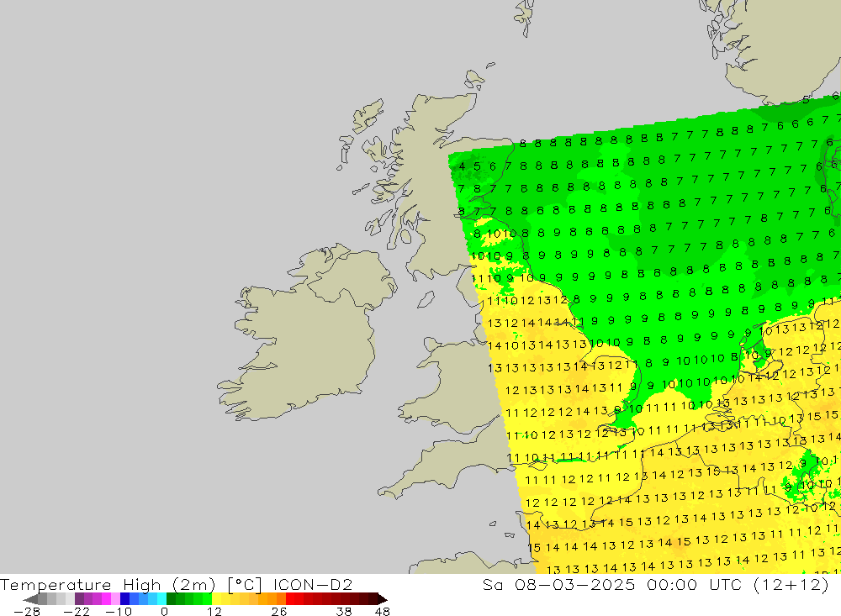Click the '(12+12)' forecast offset text
The height and width of the screenshot is (616, 841).
[x=791, y=584]
